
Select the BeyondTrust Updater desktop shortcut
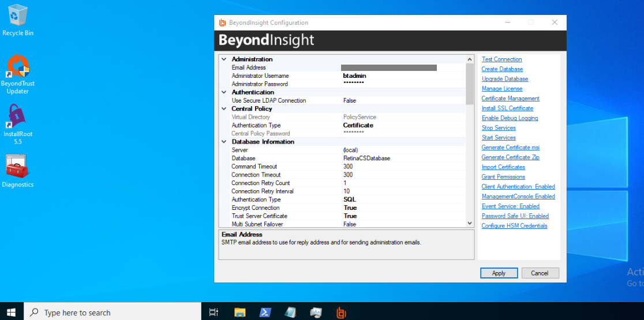click(x=18, y=74)
